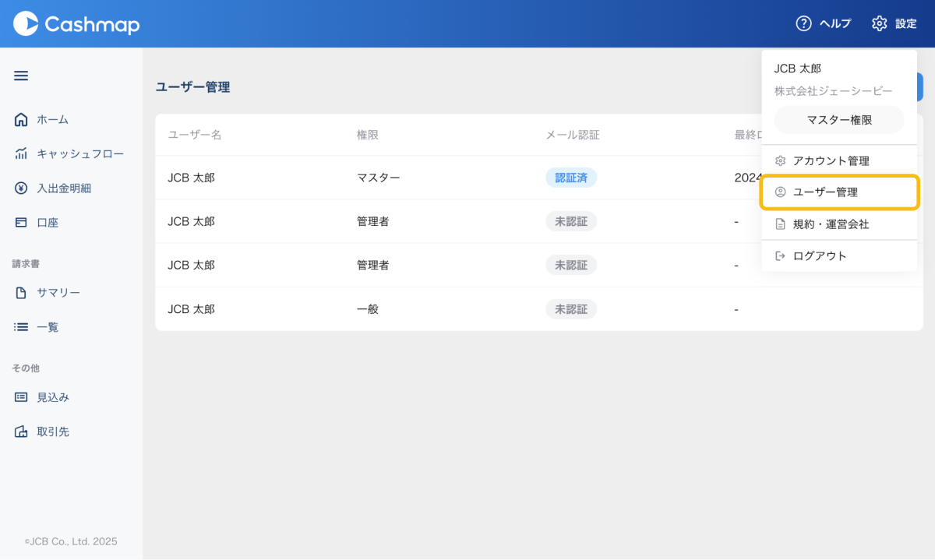Click ログアウト to sign out
The width and height of the screenshot is (935, 560).
coord(819,256)
